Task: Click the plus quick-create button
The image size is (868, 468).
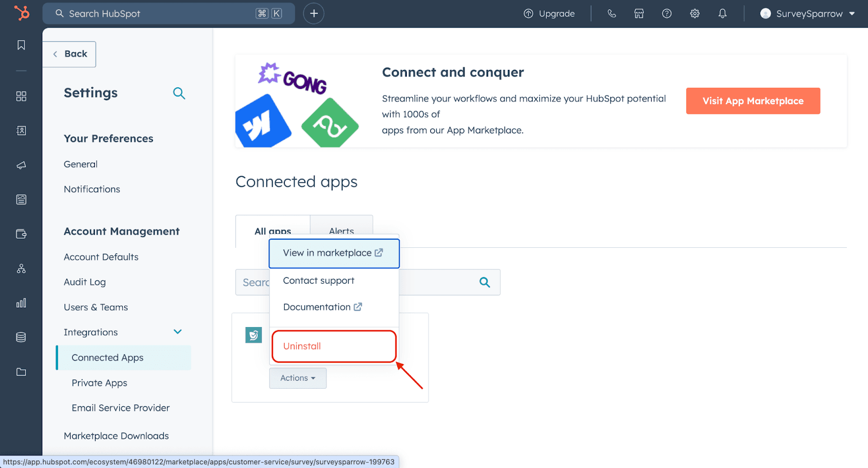Action: pos(314,14)
